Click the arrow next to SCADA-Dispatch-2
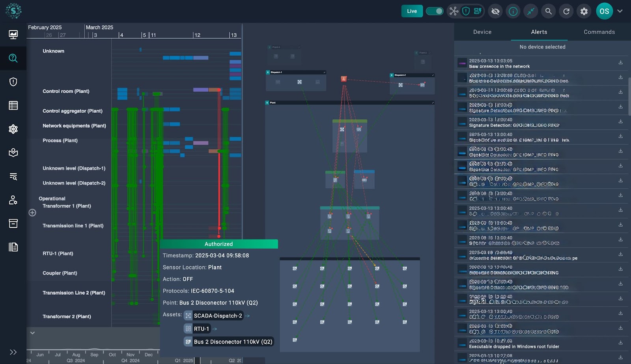The image size is (631, 364). pos(248,316)
